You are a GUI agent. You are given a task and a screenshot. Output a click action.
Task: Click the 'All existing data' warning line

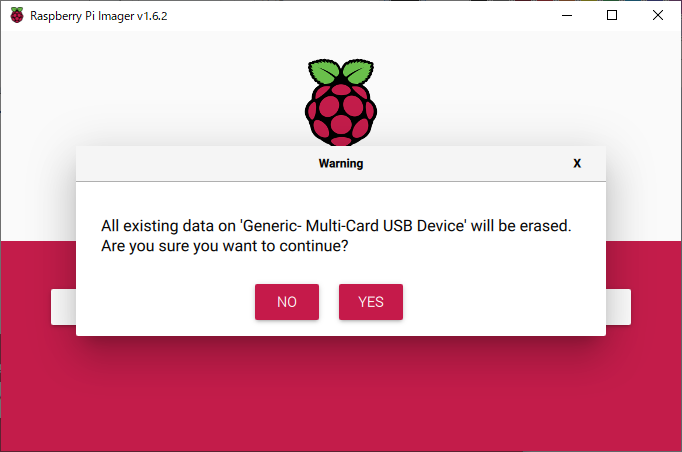click(x=336, y=226)
